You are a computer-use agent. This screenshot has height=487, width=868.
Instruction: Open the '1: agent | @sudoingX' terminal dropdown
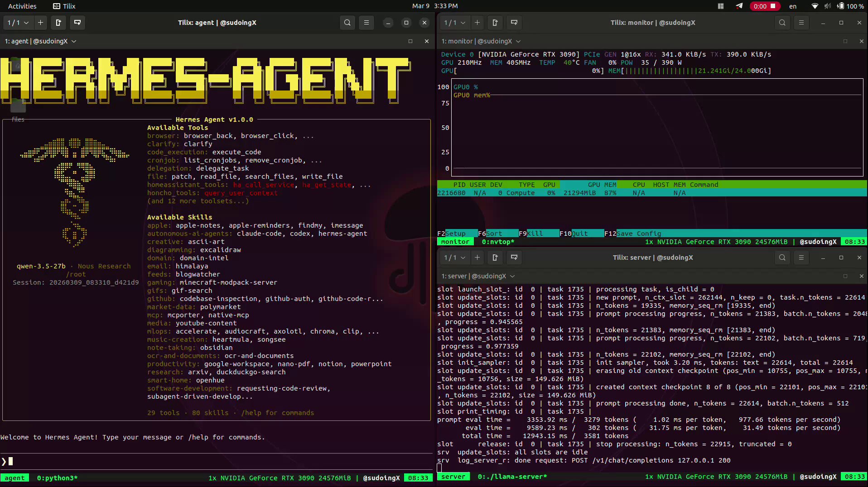point(40,41)
